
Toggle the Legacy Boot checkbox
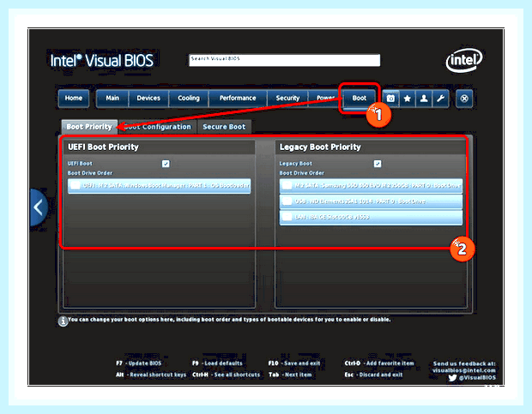coord(378,164)
